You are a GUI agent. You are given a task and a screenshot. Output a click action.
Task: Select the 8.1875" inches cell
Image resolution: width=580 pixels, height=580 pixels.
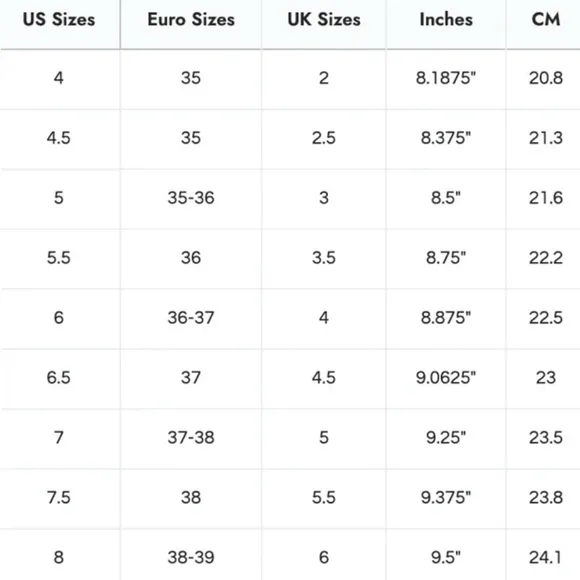pyautogui.click(x=446, y=78)
